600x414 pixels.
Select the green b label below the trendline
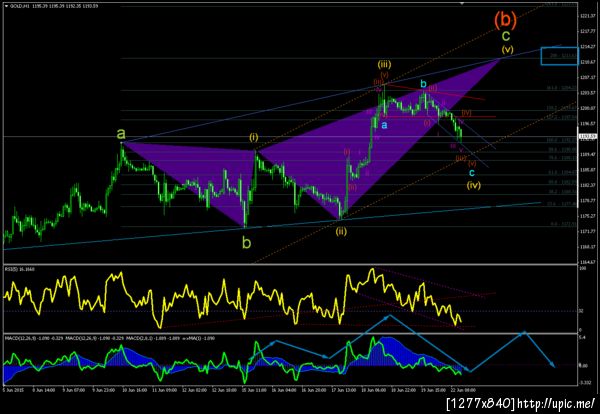pos(247,243)
